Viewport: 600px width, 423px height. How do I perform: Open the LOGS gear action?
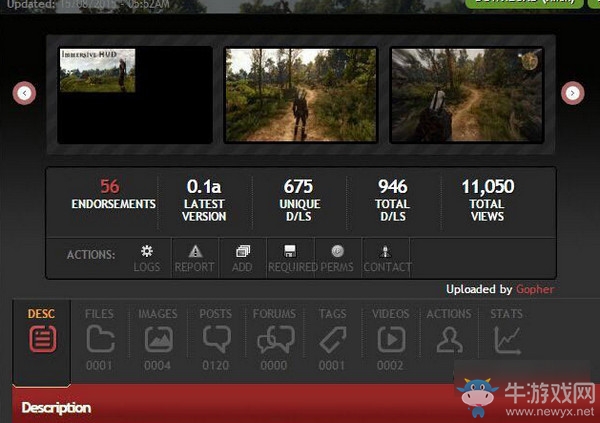tap(147, 258)
